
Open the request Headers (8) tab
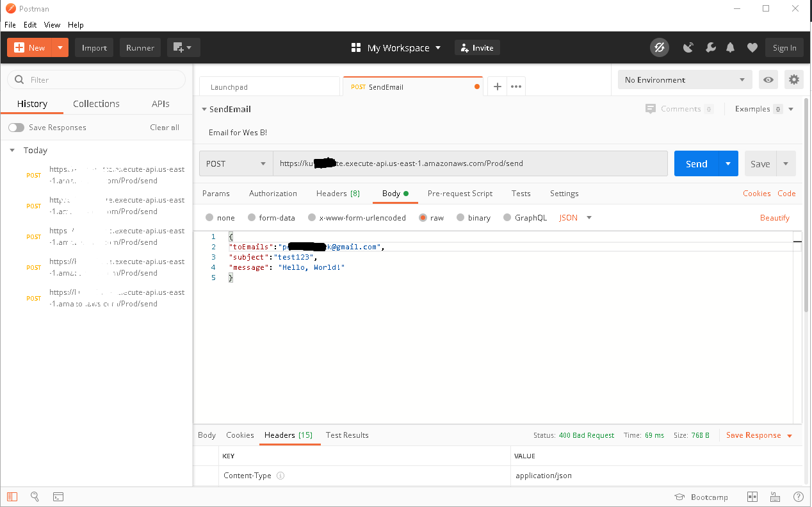tap(338, 194)
